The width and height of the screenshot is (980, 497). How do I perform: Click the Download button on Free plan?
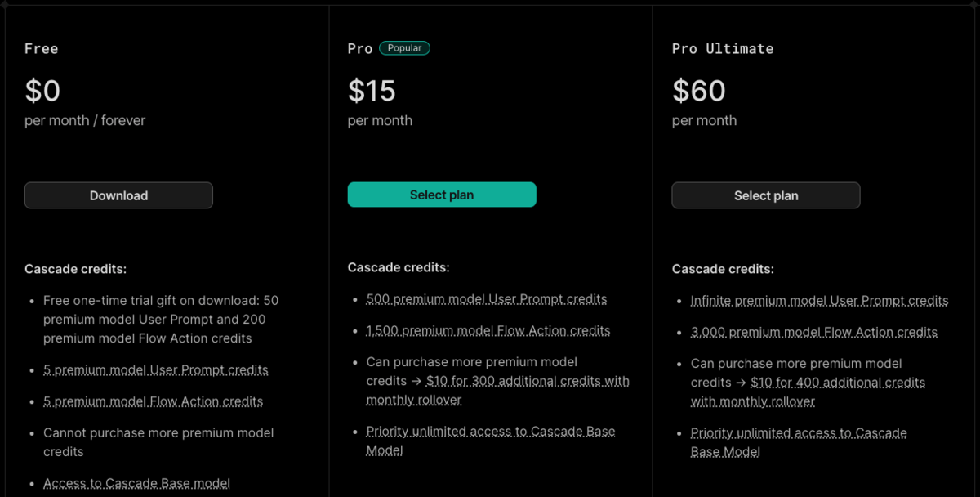[118, 195]
